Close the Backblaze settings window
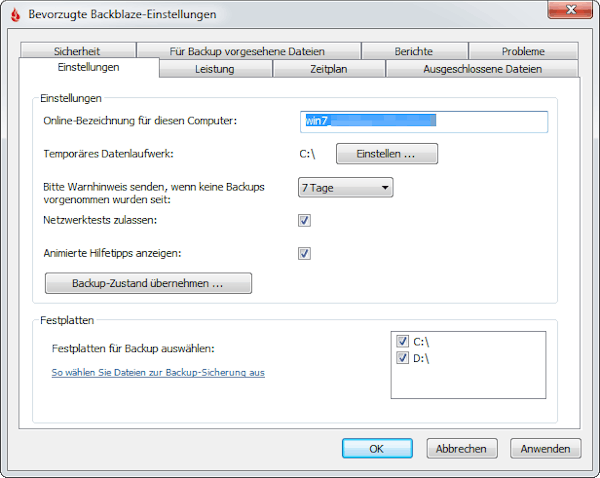 pos(571,10)
